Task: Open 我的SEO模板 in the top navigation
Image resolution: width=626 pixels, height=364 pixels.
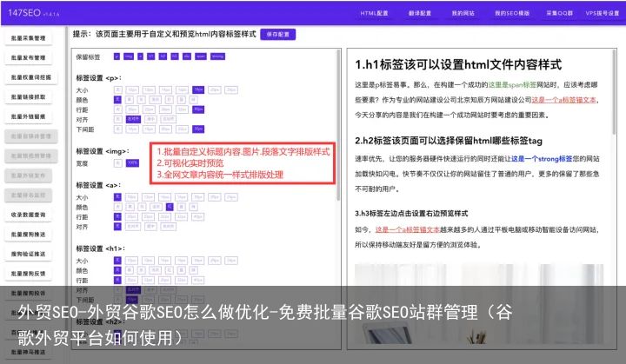Action: [512, 13]
